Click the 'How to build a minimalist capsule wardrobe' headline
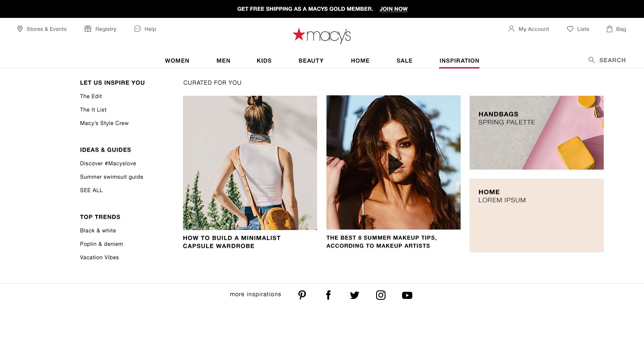 232,242
